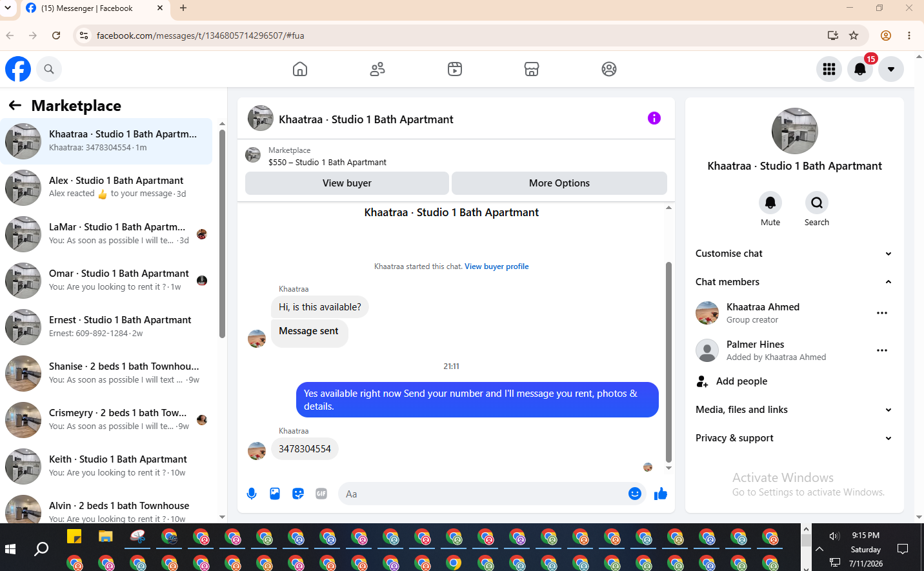
Task: Open the Ernest · Studio 1 Bath Apartmant chat
Action: (106, 327)
